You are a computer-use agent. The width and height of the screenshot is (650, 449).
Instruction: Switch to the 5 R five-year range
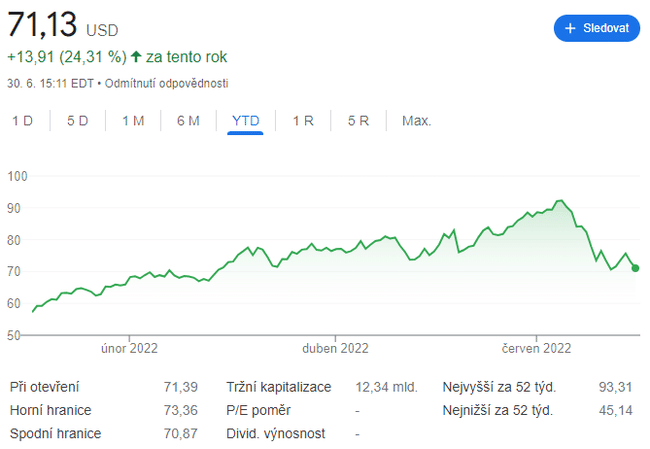click(x=359, y=121)
